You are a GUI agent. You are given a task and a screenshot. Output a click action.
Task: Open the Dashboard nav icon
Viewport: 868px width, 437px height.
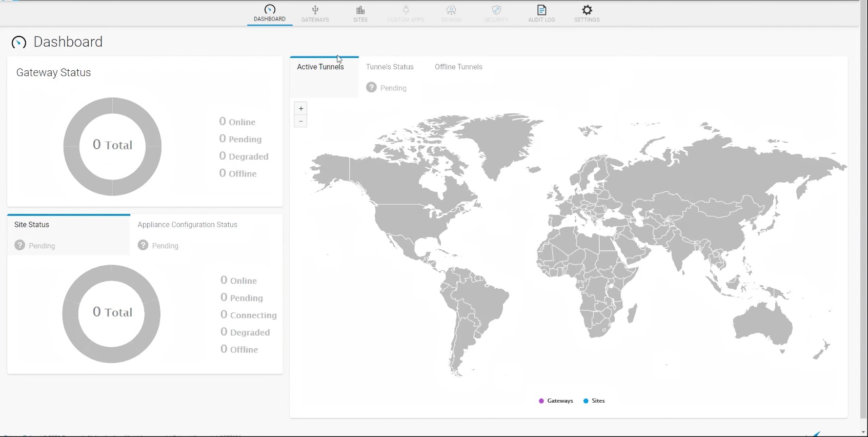tap(270, 9)
